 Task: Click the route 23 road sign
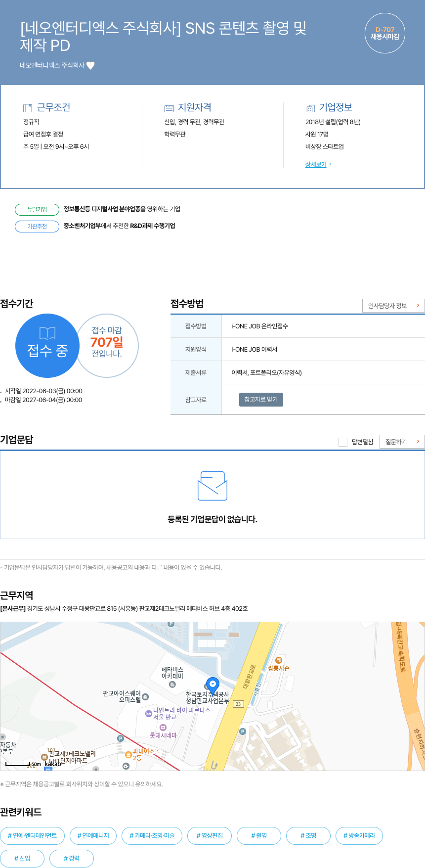tap(238, 704)
